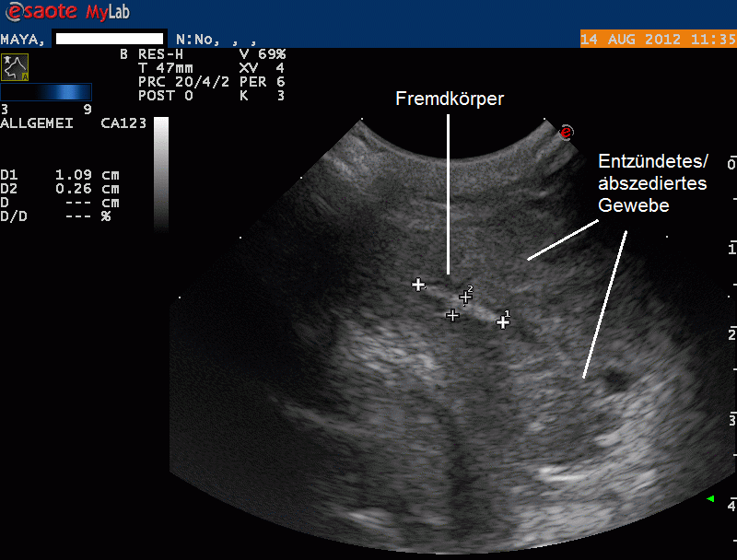Click the V 69% gain parameter
Screen dimensions: 737x560
pyautogui.click(x=262, y=53)
